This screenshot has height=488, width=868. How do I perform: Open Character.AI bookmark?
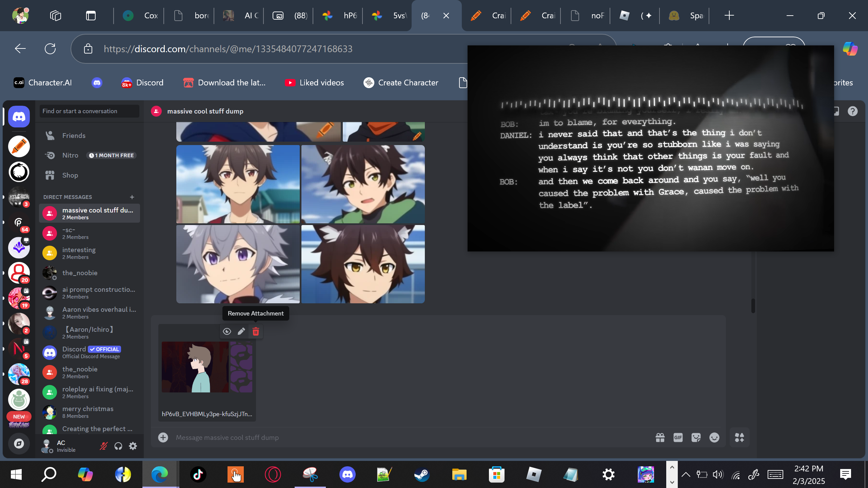coord(43,83)
